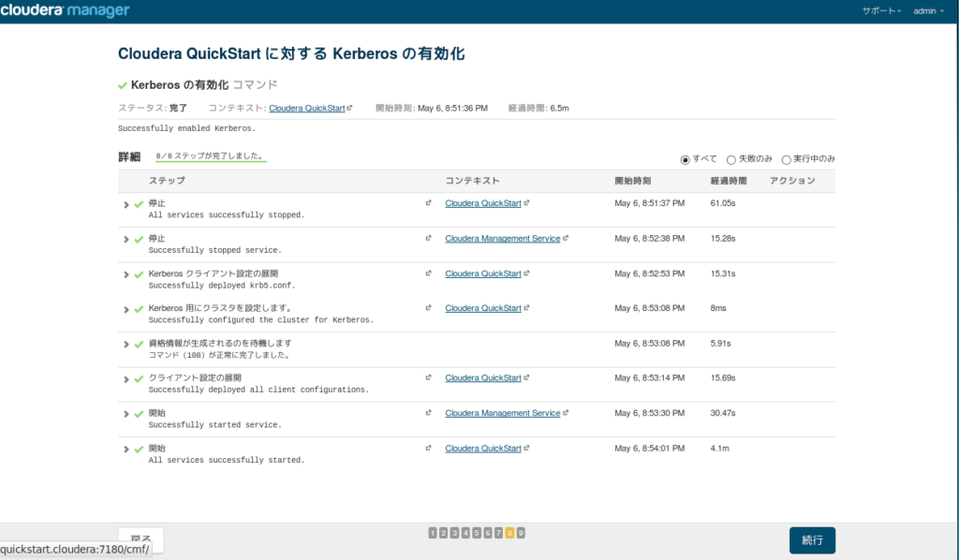Expand the Kerberos 用にクラスタを設定します step
The width and height of the screenshot is (959, 560).
click(x=126, y=310)
